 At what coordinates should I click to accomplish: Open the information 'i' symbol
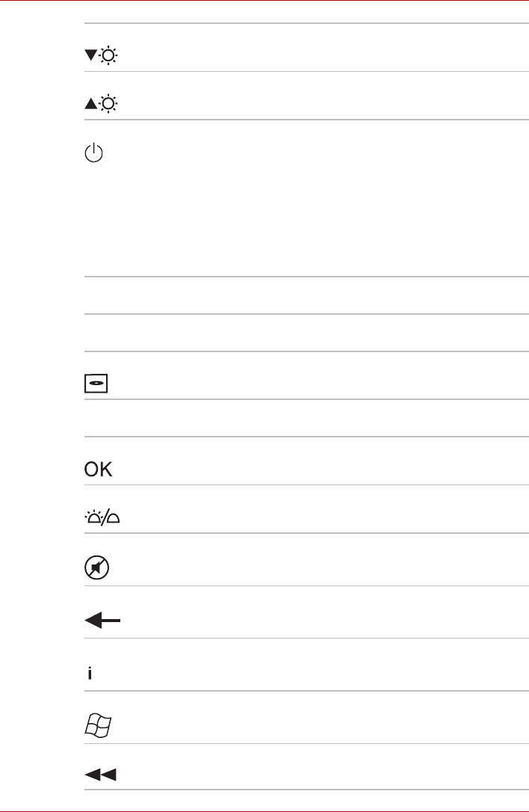point(90,673)
